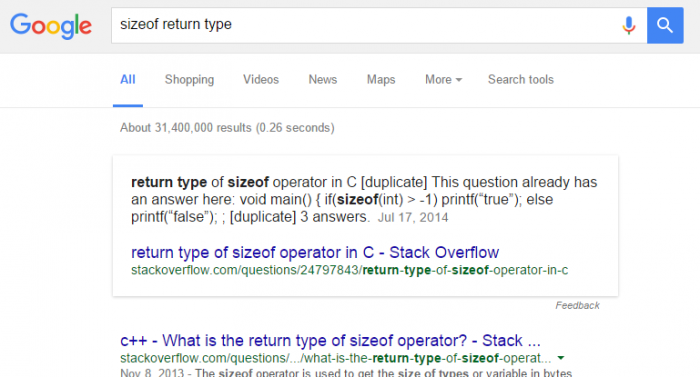Click the results count text

227,128
